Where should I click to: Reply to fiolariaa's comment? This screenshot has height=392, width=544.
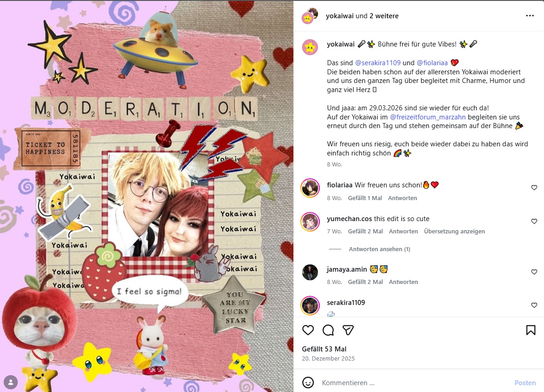coord(402,198)
